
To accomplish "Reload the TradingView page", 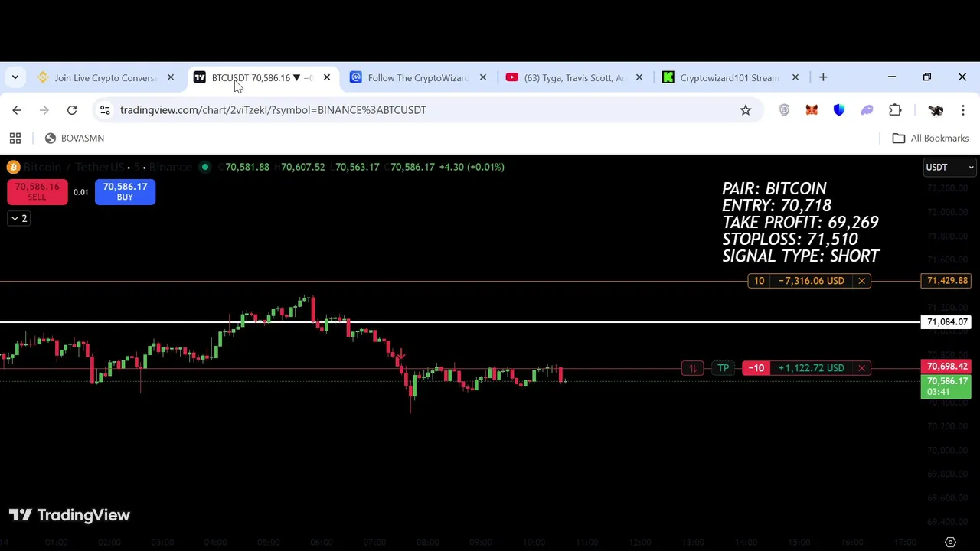I will pyautogui.click(x=72, y=110).
